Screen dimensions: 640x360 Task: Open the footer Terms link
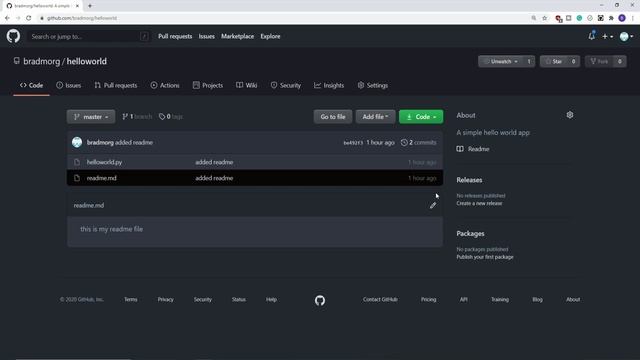coord(131,299)
